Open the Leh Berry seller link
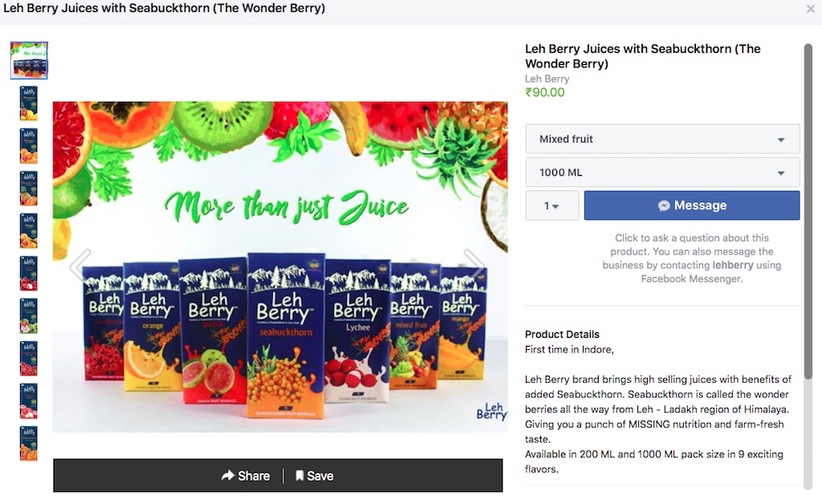This screenshot has height=504, width=822. pos(547,79)
